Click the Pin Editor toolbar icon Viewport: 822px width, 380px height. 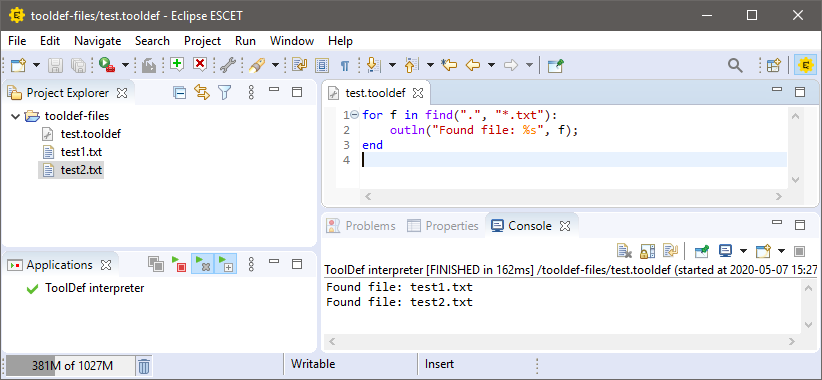555,65
